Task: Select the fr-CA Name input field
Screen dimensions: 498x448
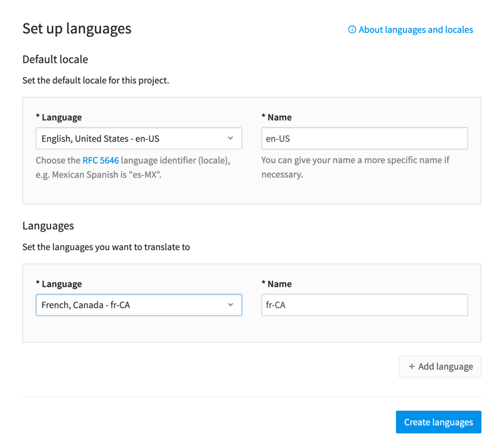Action: point(364,305)
